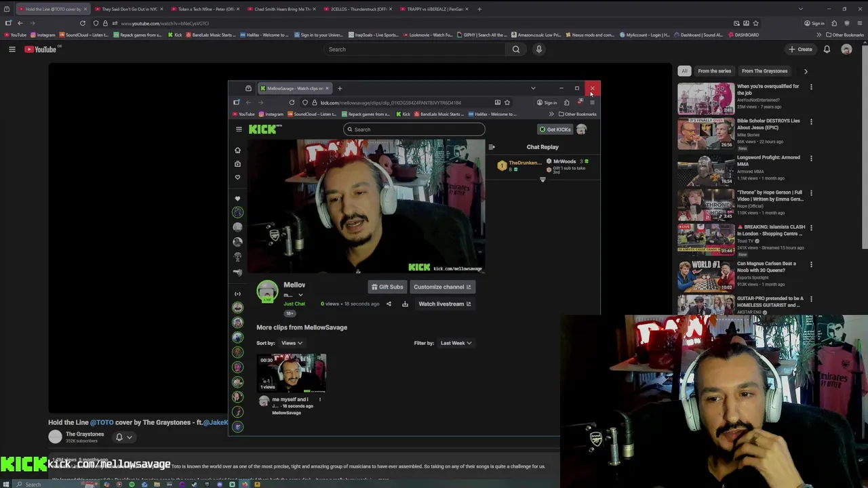Switch to 2CELLOS Thunderstruck tab
The image size is (868, 488).
[x=358, y=9]
